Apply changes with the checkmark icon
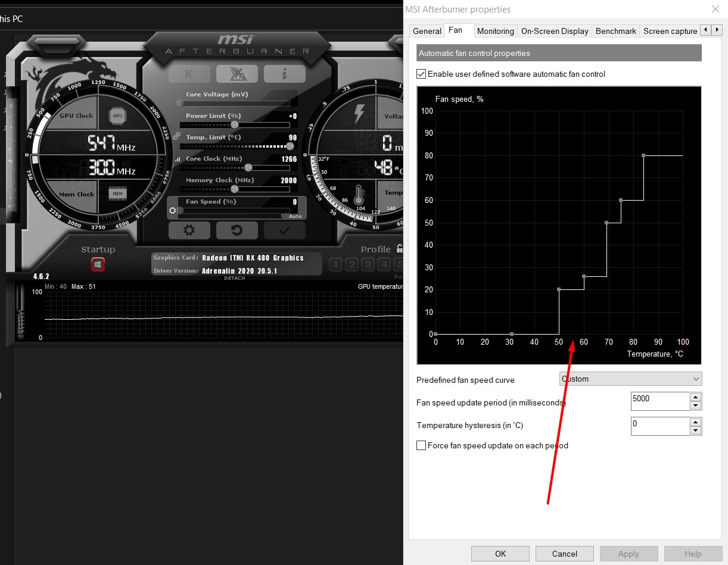 [x=284, y=230]
